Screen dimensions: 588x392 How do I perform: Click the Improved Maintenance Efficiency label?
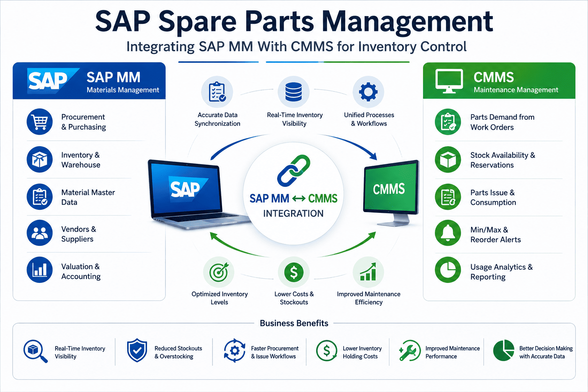pos(369,298)
